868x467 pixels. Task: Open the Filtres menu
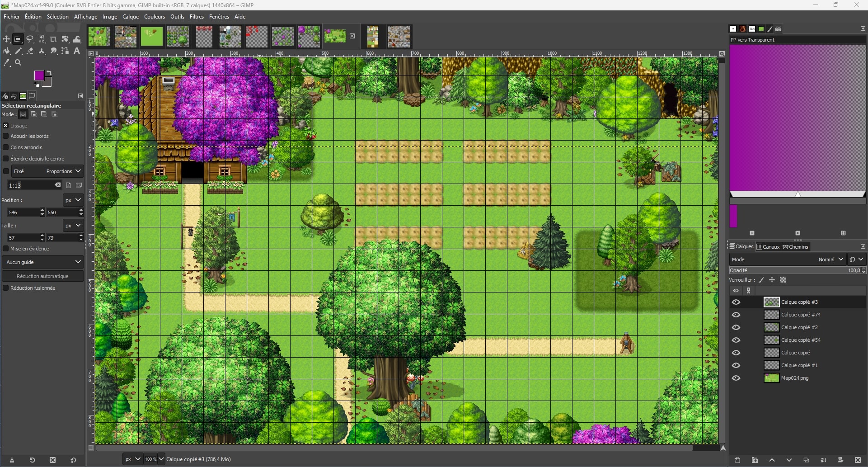pyautogui.click(x=197, y=17)
